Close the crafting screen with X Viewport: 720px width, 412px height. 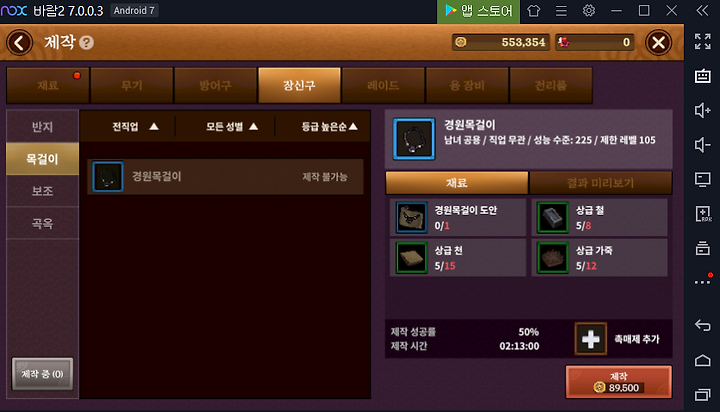[658, 43]
